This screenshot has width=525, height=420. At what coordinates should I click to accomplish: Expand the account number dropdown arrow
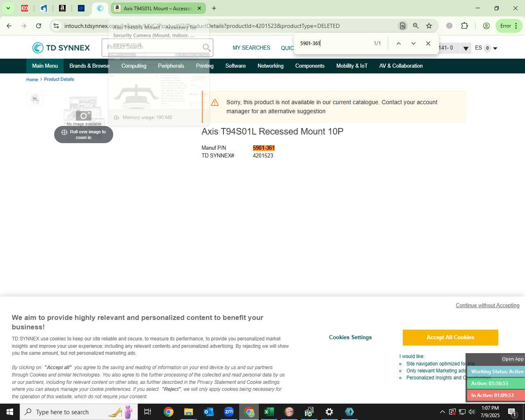466,48
